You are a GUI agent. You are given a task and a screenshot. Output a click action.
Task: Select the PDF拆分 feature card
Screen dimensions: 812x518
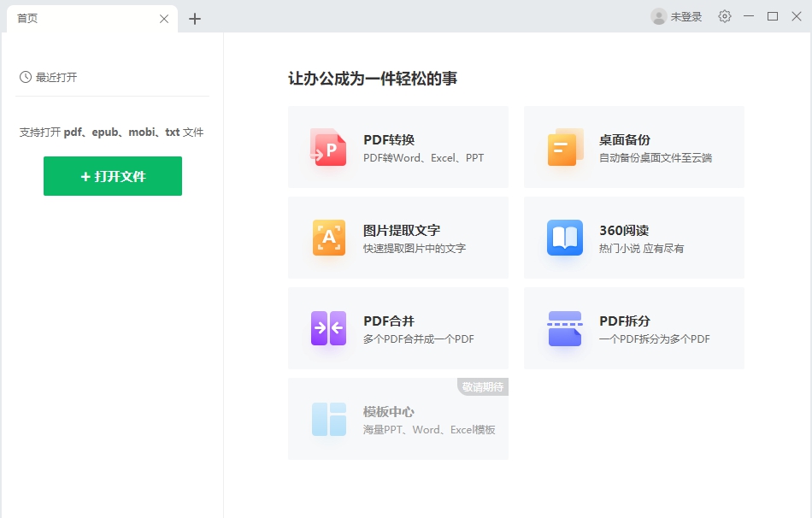(x=633, y=327)
